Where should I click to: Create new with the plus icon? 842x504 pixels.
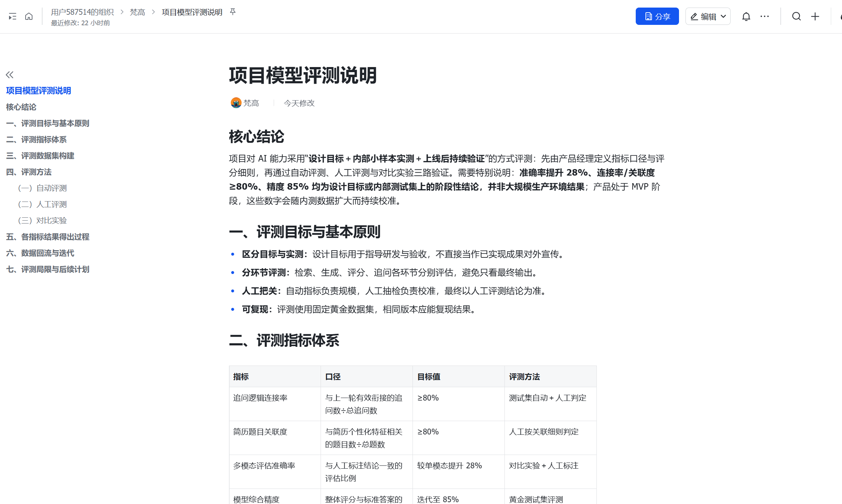click(x=815, y=17)
